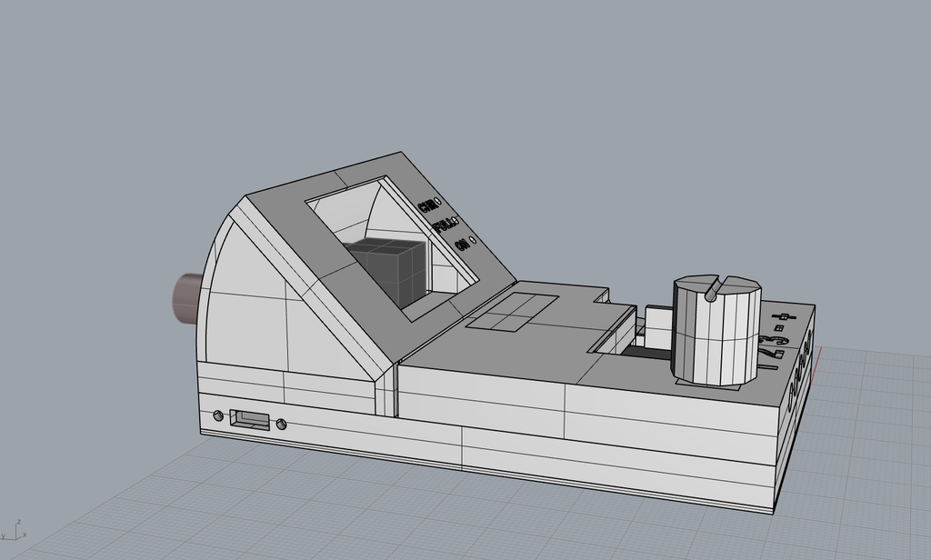Select the engraved CHR text
The image size is (931, 560).
pyautogui.click(x=426, y=207)
